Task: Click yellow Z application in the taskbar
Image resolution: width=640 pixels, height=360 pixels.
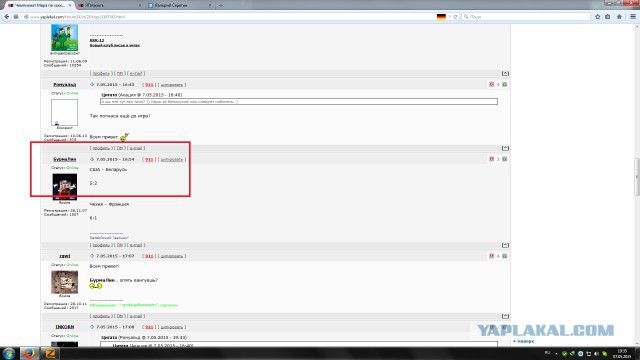Action: [x=50, y=353]
